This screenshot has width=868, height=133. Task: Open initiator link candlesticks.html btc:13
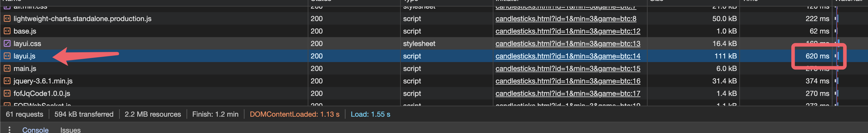pyautogui.click(x=568, y=43)
